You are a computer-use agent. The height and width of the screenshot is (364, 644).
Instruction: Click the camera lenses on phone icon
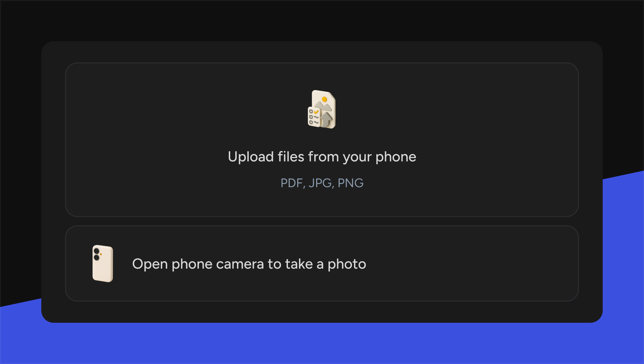[97, 254]
